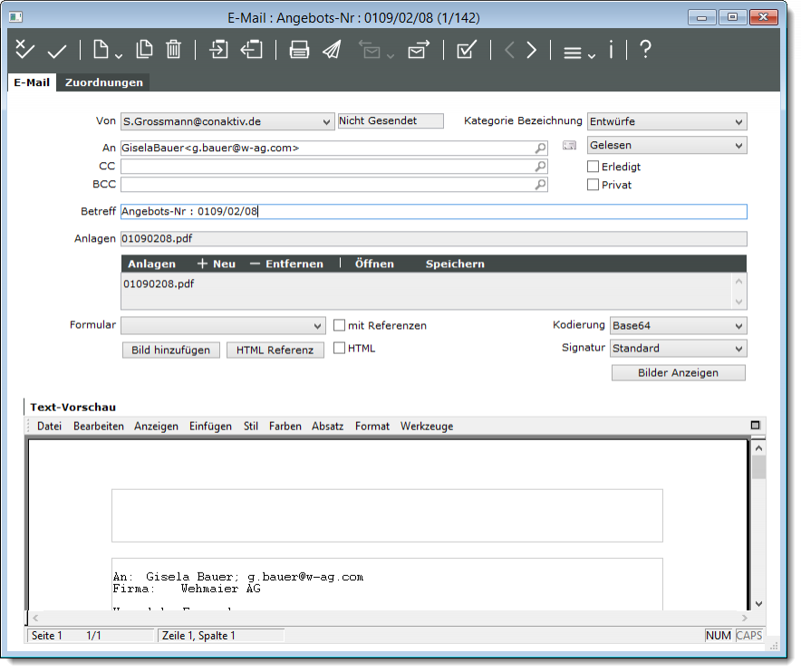Click the print icon in toolbar
The height and width of the screenshot is (672, 801).
pos(299,51)
